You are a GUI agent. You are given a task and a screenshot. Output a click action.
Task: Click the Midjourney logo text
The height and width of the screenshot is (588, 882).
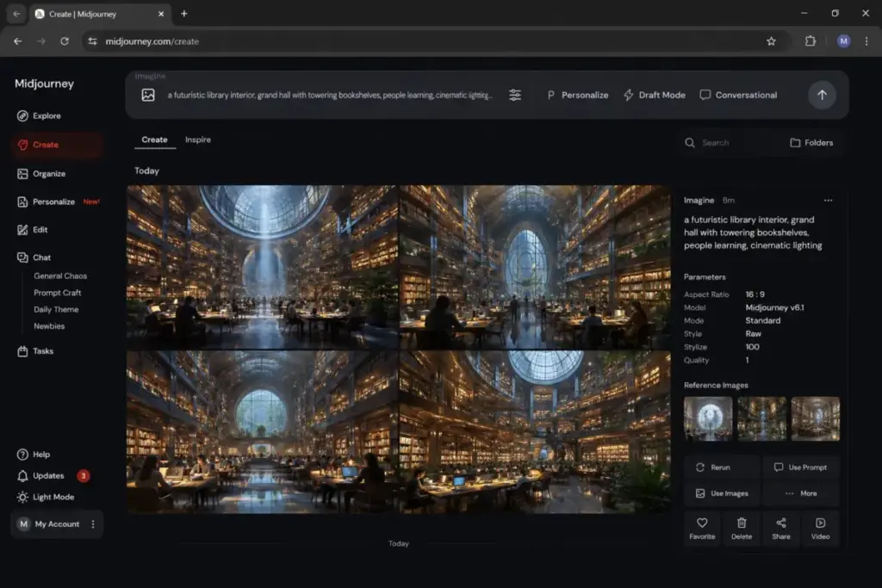click(45, 84)
